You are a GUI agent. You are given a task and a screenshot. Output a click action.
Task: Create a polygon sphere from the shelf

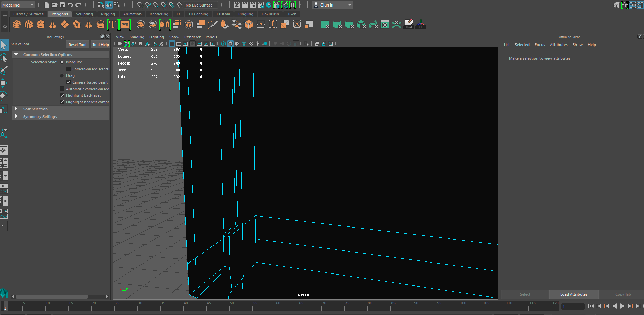(x=17, y=24)
